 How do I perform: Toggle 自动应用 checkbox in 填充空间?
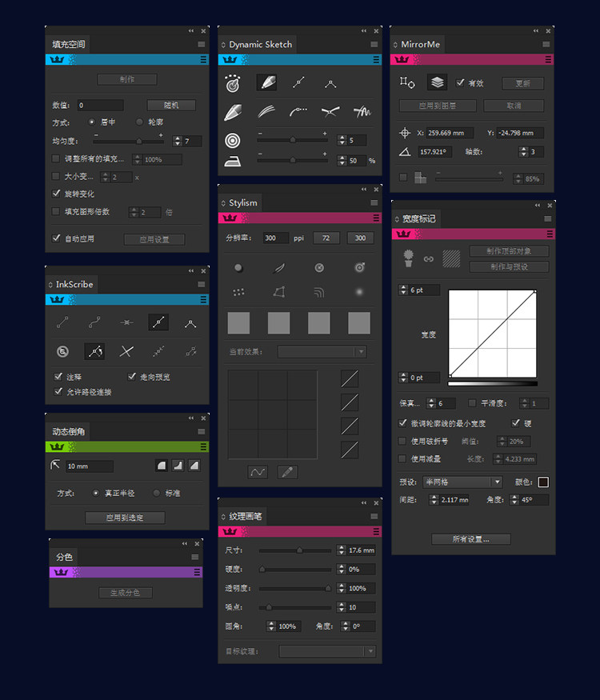point(56,238)
